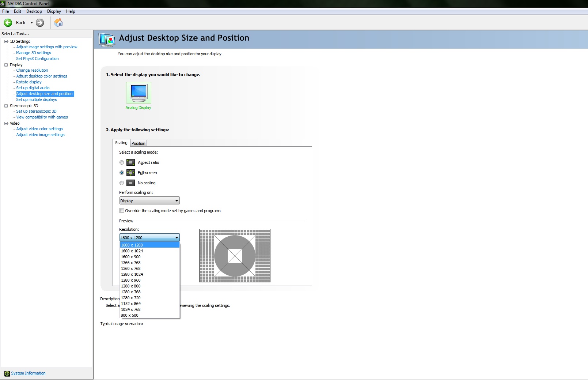The width and height of the screenshot is (588, 380).
Task: Choose 1600 x 1200 in resolution list
Action: (x=150, y=245)
